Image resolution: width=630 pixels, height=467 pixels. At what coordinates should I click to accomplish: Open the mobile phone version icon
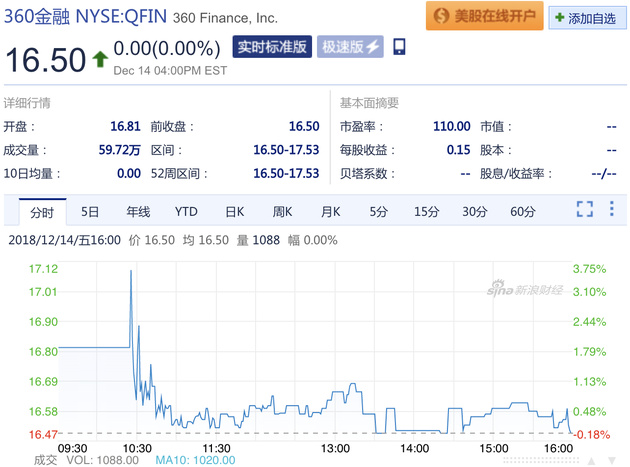pyautogui.click(x=399, y=47)
